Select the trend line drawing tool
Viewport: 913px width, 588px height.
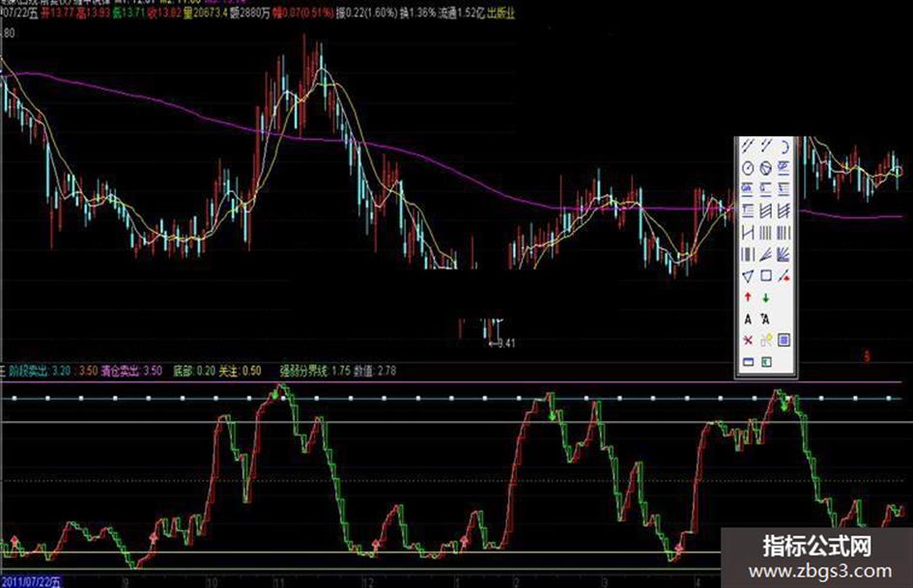(x=748, y=146)
